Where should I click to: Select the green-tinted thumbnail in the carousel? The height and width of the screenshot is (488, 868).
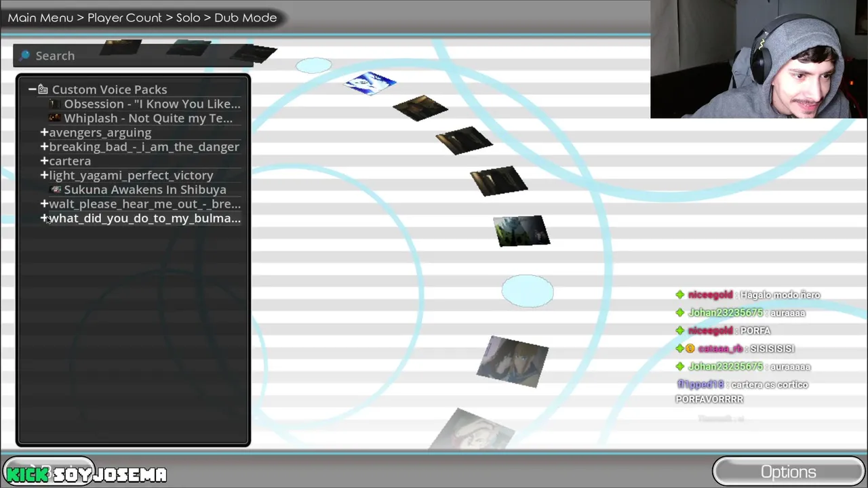coord(521,231)
